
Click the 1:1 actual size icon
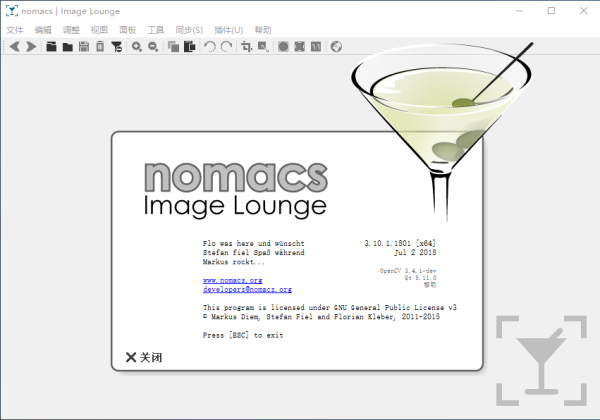tap(316, 47)
